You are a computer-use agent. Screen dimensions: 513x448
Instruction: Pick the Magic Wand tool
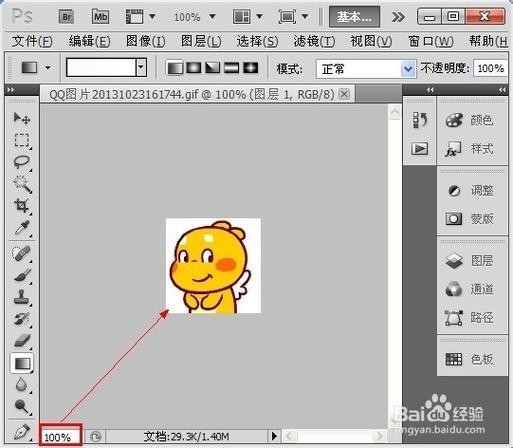[x=22, y=184]
